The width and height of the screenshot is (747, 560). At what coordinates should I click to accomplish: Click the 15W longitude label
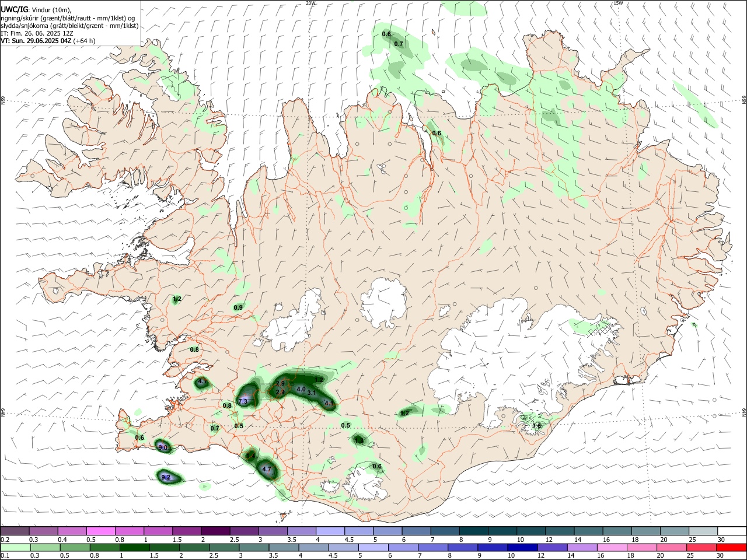tap(618, 3)
